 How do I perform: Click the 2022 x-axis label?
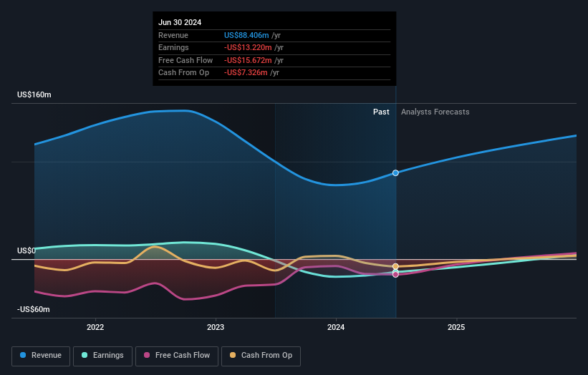(x=95, y=328)
